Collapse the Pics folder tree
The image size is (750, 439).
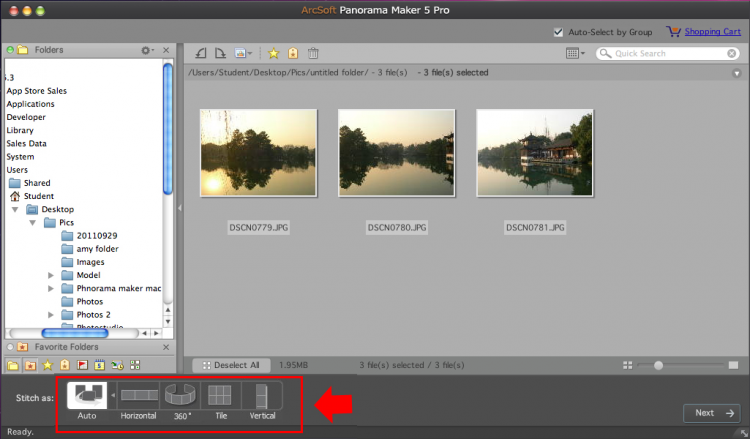(33, 223)
